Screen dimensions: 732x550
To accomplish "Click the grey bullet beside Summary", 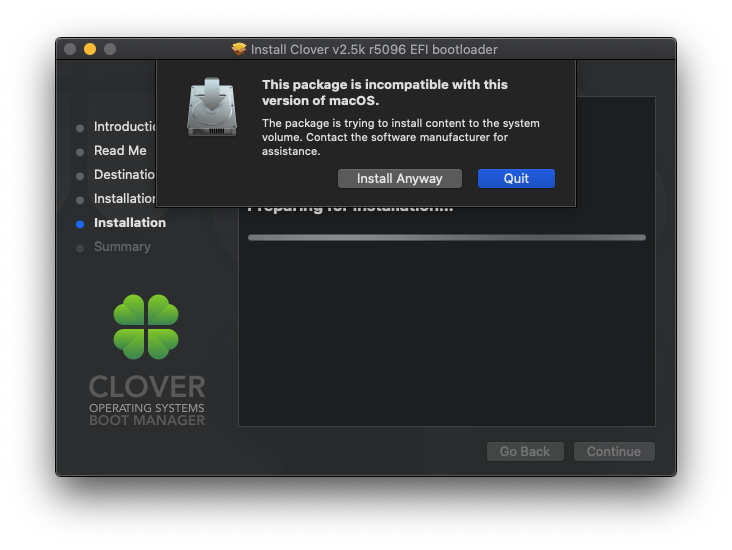I will tap(80, 248).
